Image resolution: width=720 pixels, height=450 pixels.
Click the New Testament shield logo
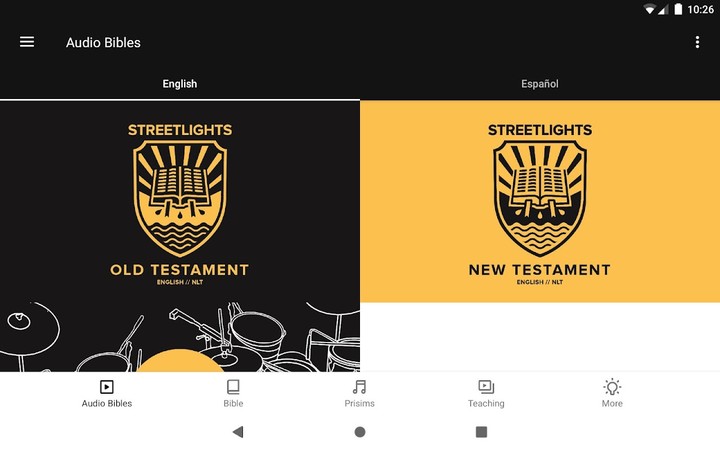[540, 198]
